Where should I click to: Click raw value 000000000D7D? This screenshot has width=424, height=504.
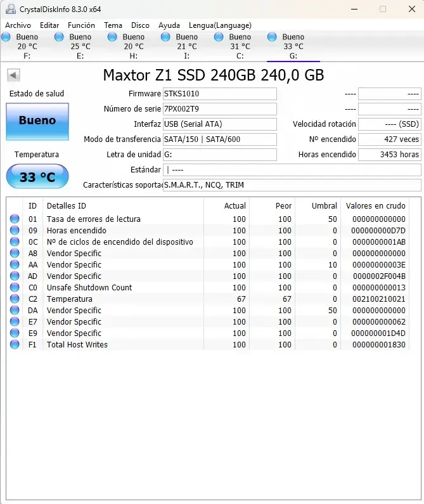tap(378, 231)
